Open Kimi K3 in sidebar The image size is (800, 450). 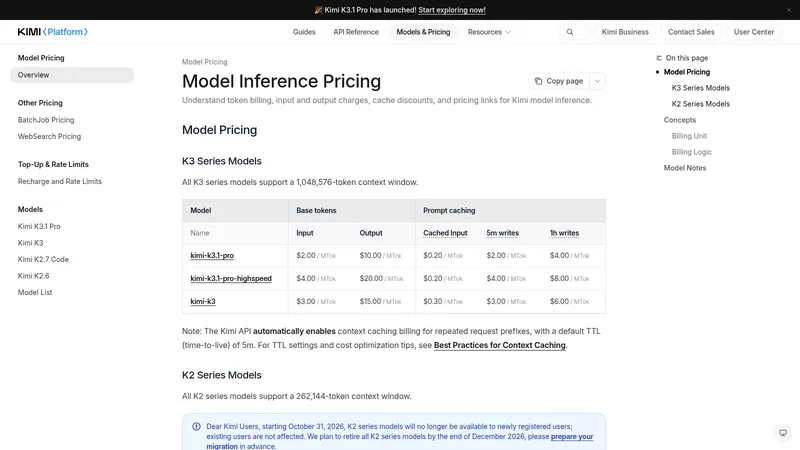click(x=31, y=243)
